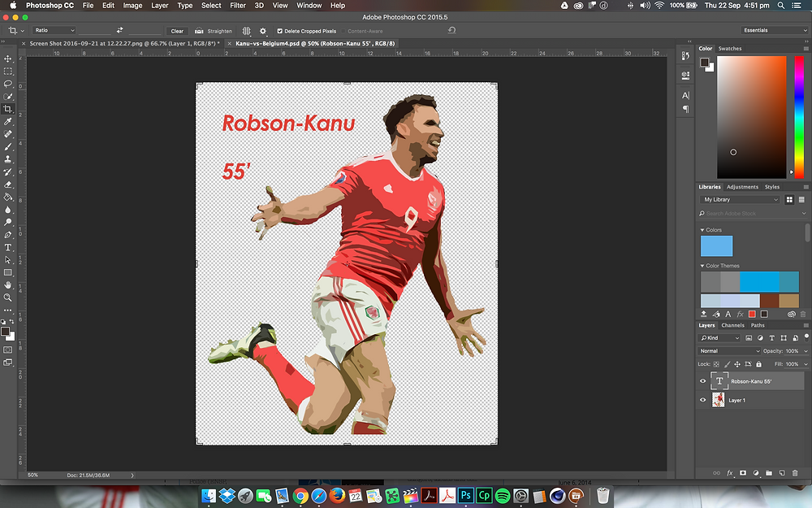Click the delete layer trash icon
This screenshot has height=508, width=812.
pos(795,473)
